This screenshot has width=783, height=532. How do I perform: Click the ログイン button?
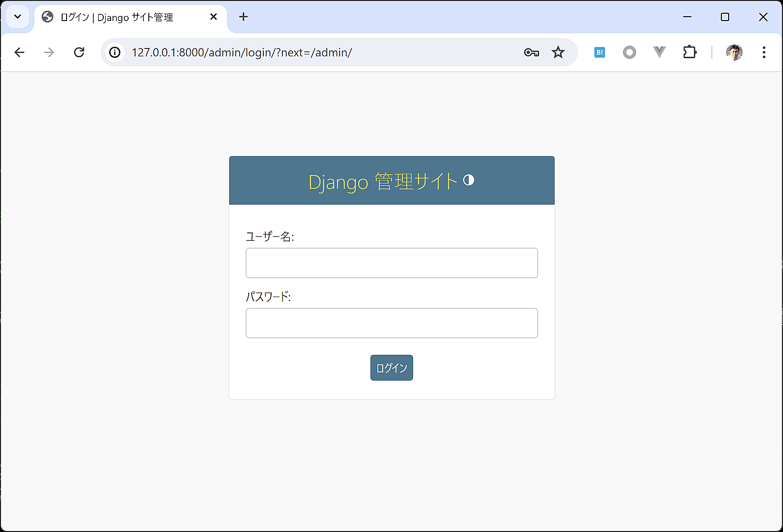(391, 368)
